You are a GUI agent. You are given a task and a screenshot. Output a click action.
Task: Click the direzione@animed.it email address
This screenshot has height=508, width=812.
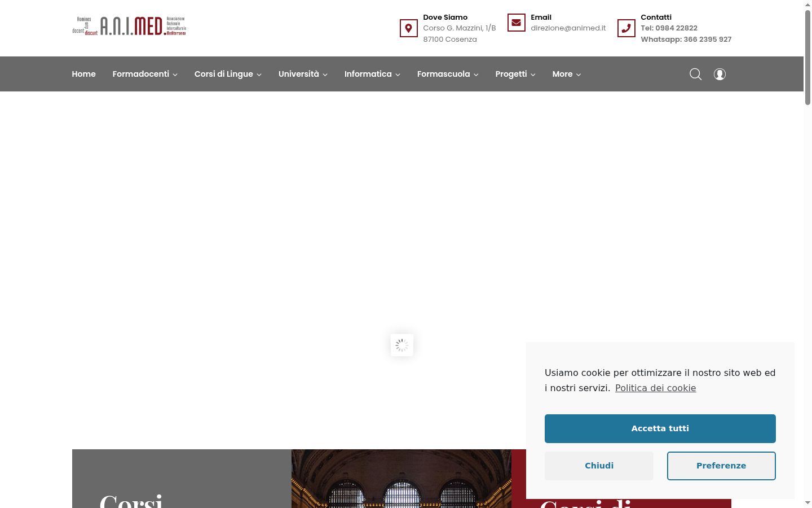tap(568, 28)
